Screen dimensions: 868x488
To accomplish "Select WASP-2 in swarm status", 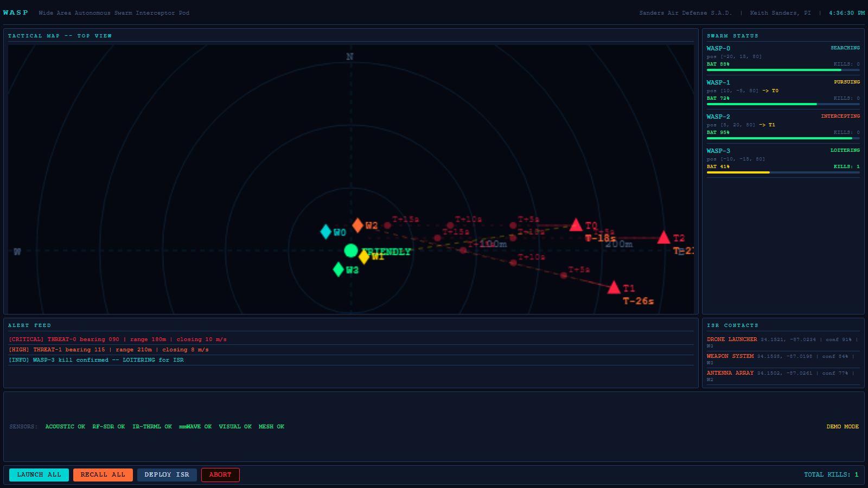I will tap(783, 127).
